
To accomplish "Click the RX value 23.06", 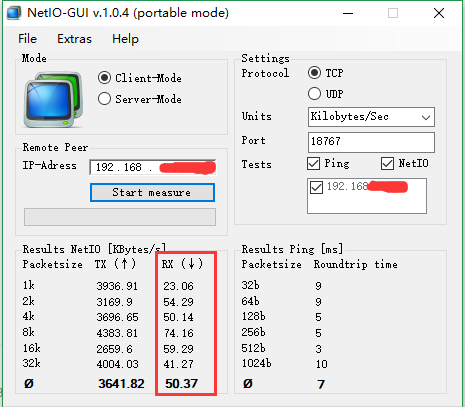I will pos(178,286).
